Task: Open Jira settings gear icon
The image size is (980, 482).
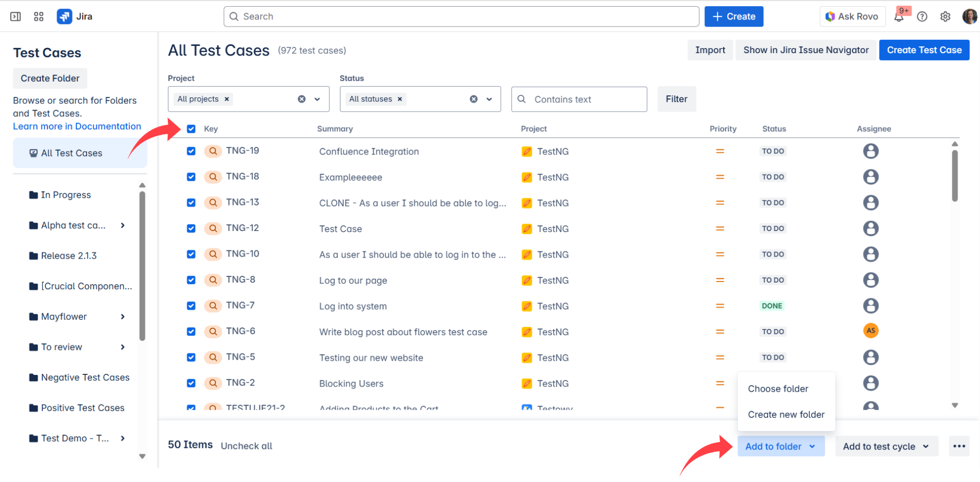Action: [x=945, y=17]
